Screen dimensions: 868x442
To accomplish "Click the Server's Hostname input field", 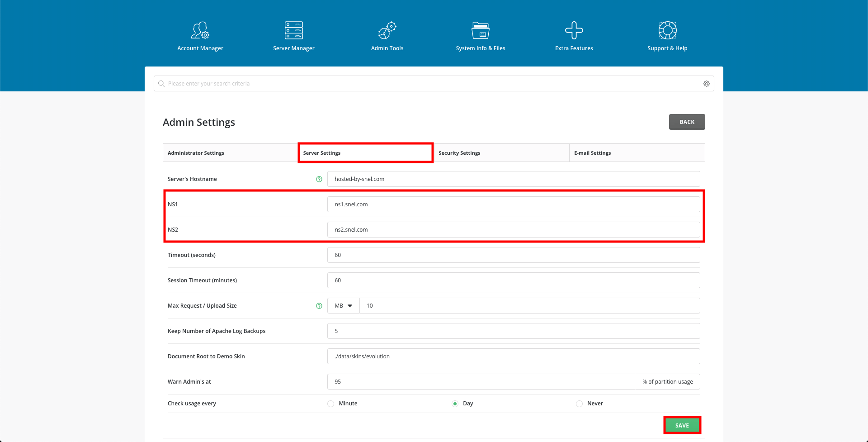I will (514, 179).
